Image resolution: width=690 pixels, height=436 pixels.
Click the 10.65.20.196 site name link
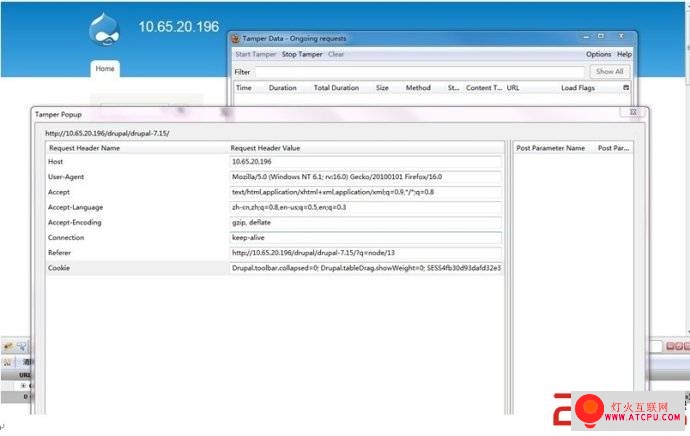pos(179,26)
